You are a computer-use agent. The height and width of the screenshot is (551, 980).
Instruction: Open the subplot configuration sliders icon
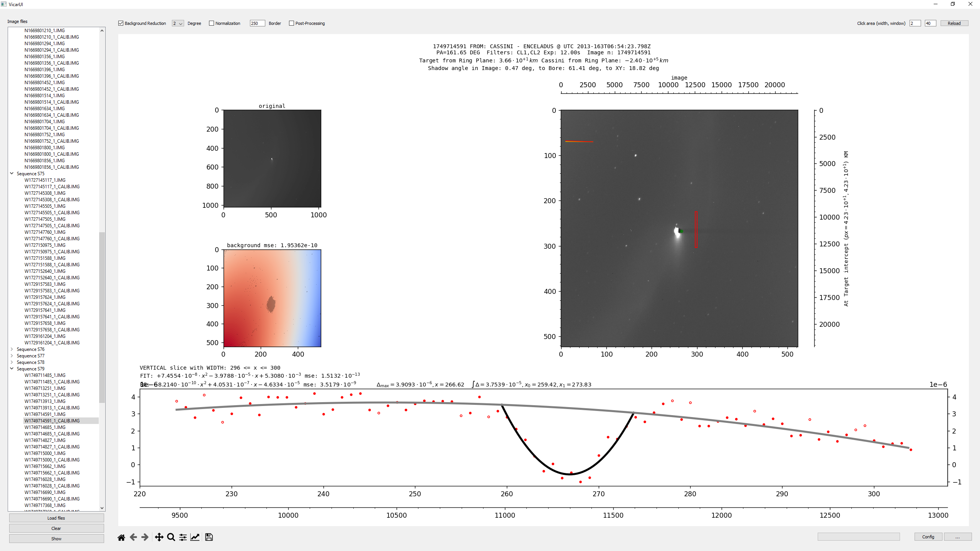pos(183,537)
